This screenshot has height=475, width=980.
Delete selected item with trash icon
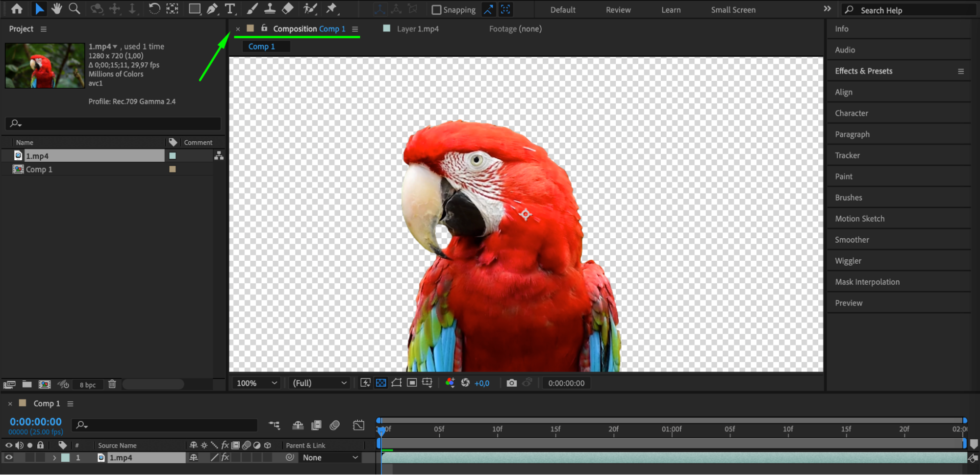112,384
